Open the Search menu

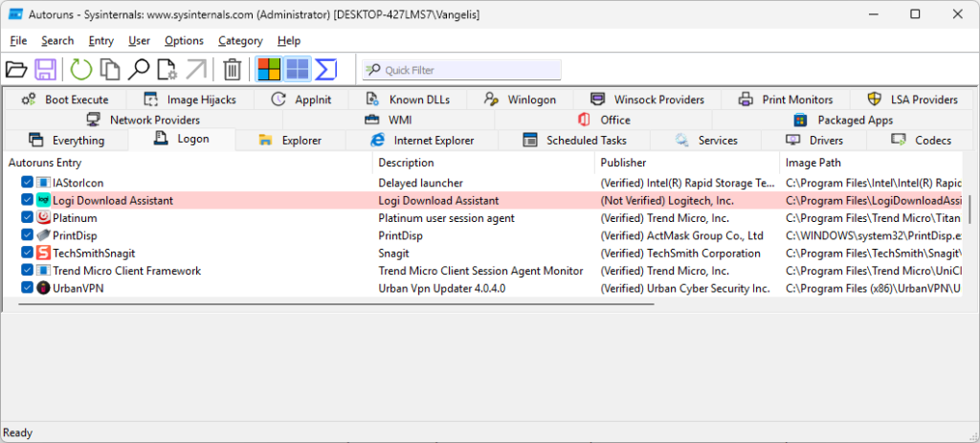pos(57,40)
